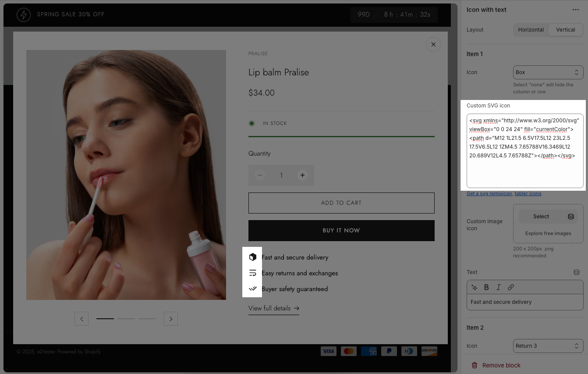Toggle italic formatting in Text editor

pyautogui.click(x=498, y=288)
